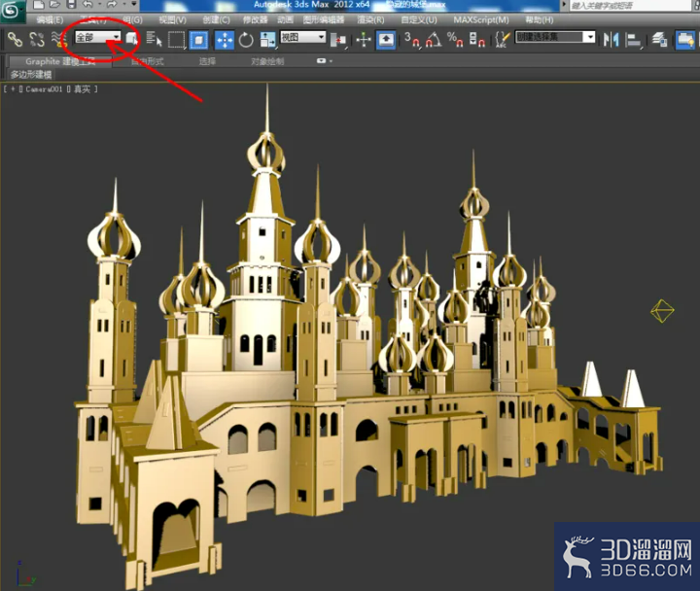Create a new scene from quick-access toolbar

[x=39, y=5]
